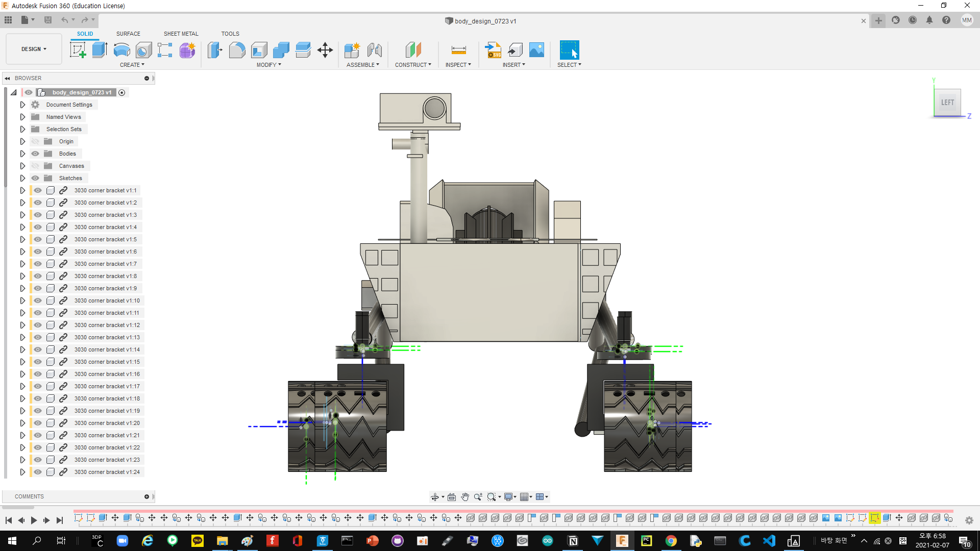
Task: Select the Press Pull modify tool
Action: coord(215,49)
